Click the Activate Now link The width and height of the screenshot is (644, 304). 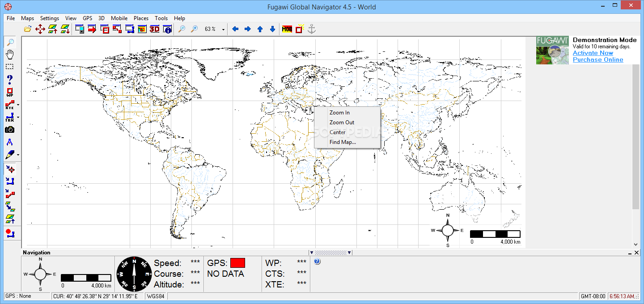[593, 53]
